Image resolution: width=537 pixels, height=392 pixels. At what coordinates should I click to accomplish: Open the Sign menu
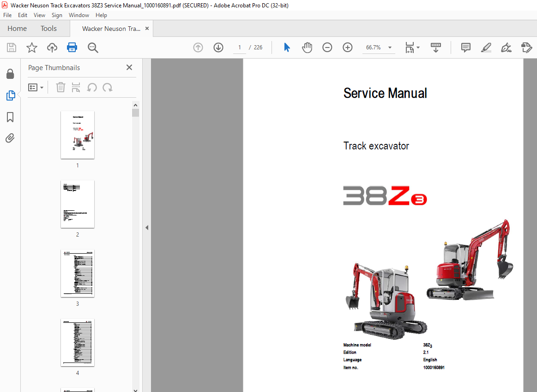click(57, 15)
